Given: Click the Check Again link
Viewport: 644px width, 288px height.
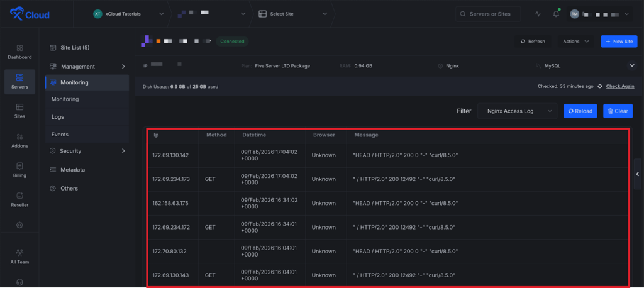Looking at the screenshot, I should click(x=619, y=86).
